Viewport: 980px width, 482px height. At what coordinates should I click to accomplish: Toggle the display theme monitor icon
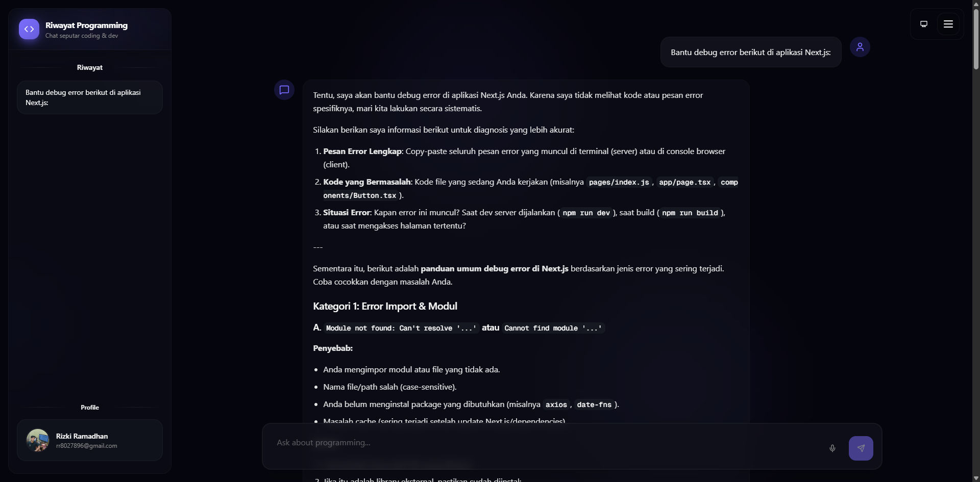(923, 24)
